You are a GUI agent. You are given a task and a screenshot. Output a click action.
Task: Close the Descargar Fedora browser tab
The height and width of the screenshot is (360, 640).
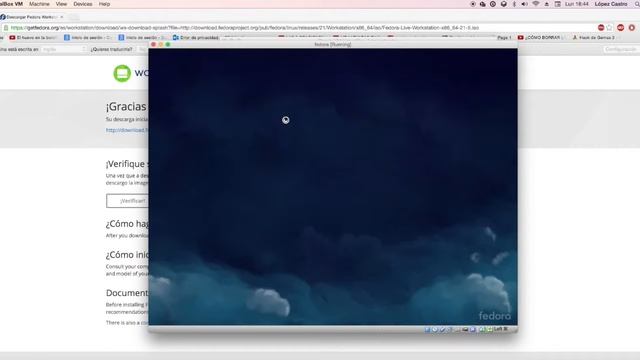pyautogui.click(x=62, y=17)
